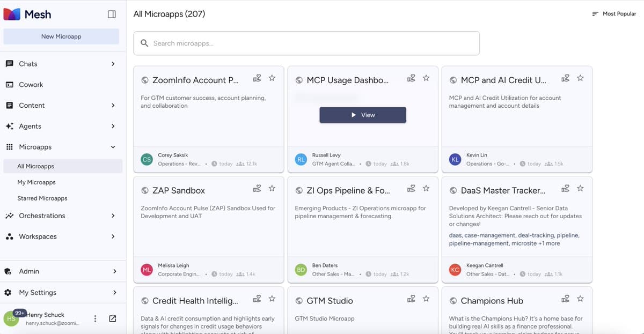Image resolution: width=644 pixels, height=334 pixels.
Task: Star the DaaS Master Tracker microapp
Action: pos(580,189)
